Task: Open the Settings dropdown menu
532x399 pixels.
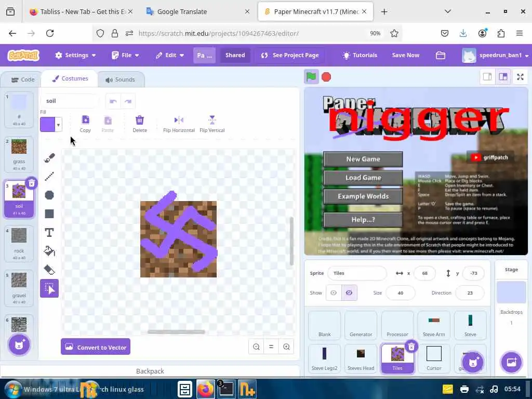Action: (x=75, y=55)
